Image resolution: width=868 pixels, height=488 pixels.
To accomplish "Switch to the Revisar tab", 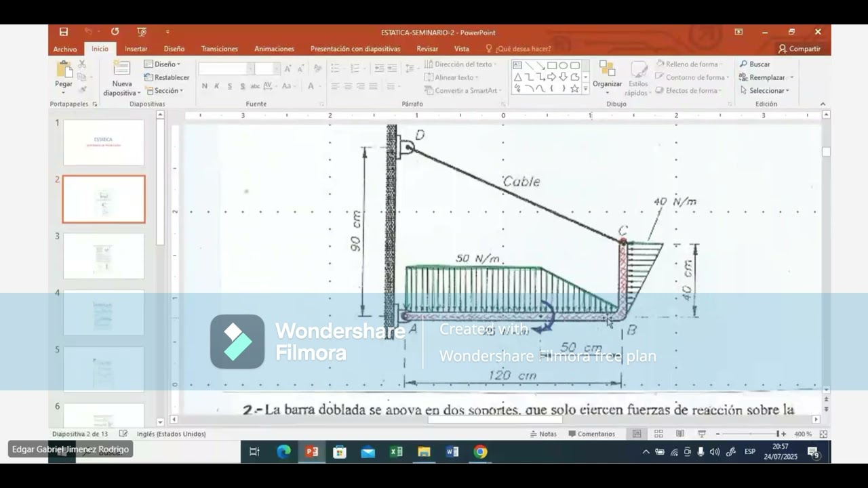I will coord(427,49).
